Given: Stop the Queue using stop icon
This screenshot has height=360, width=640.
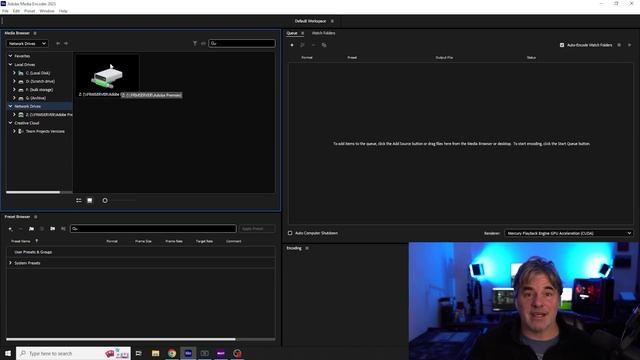Looking at the screenshot, I should tap(619, 45).
